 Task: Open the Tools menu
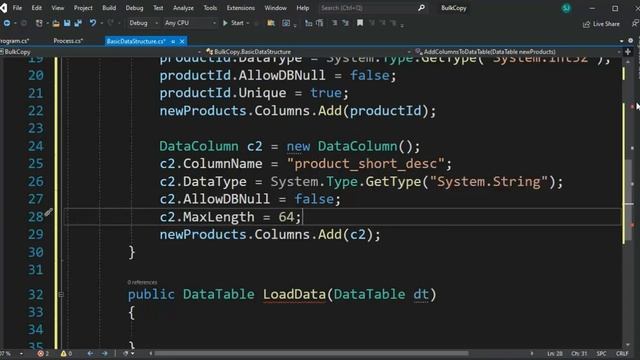click(x=210, y=8)
